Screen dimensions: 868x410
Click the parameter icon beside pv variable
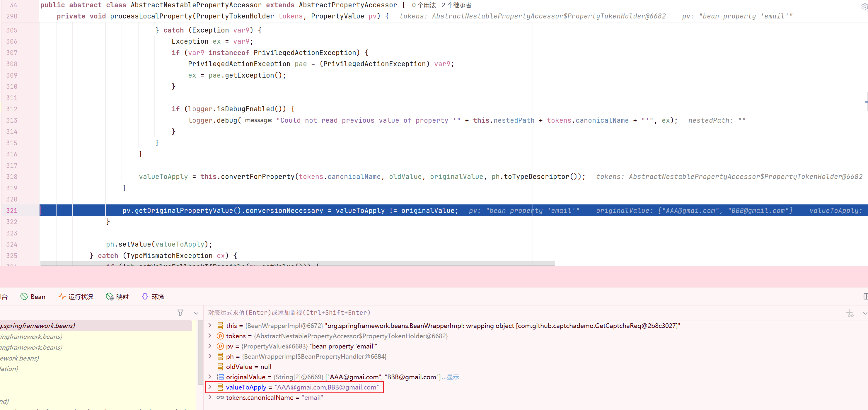click(220, 346)
